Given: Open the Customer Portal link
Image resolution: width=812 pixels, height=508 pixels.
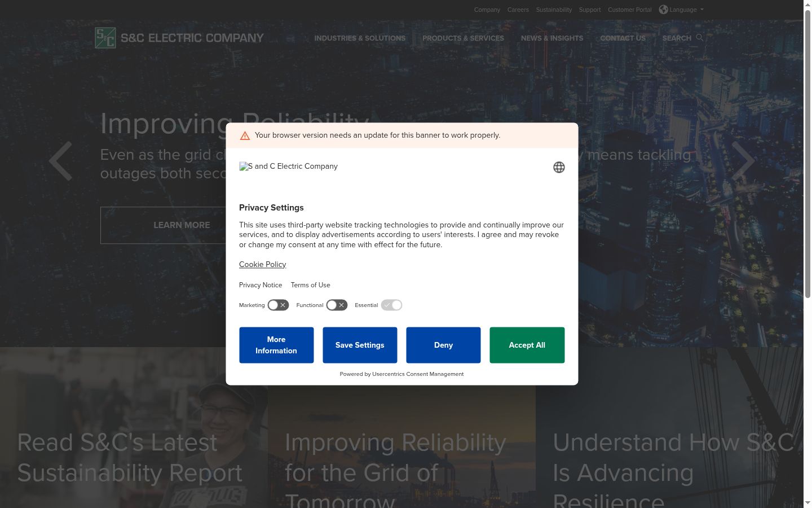Looking at the screenshot, I should [x=629, y=10].
